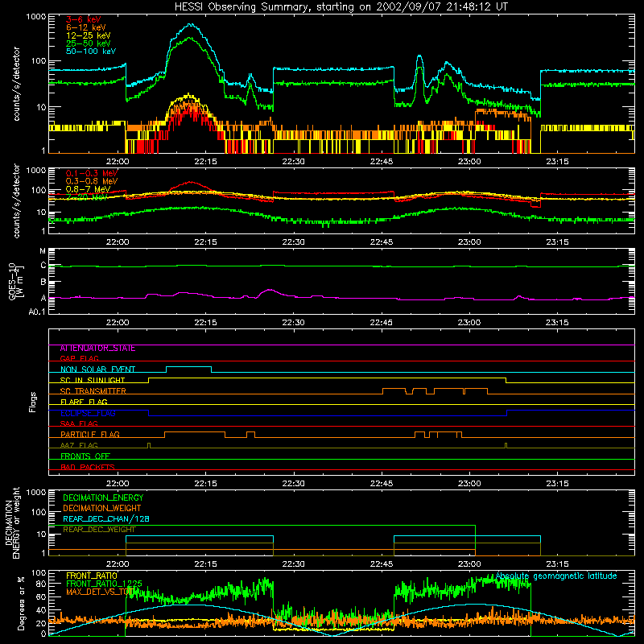Select the GAP_FLAG label

point(79,358)
